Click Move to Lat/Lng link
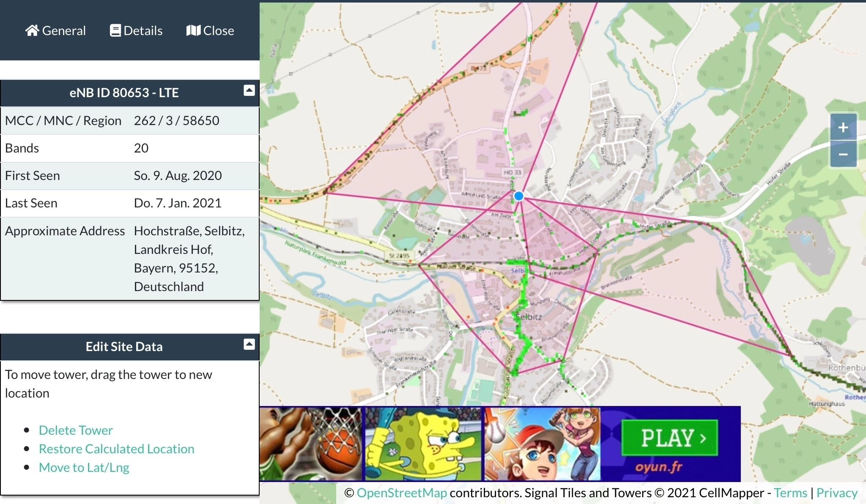The height and width of the screenshot is (504, 866). [x=84, y=467]
